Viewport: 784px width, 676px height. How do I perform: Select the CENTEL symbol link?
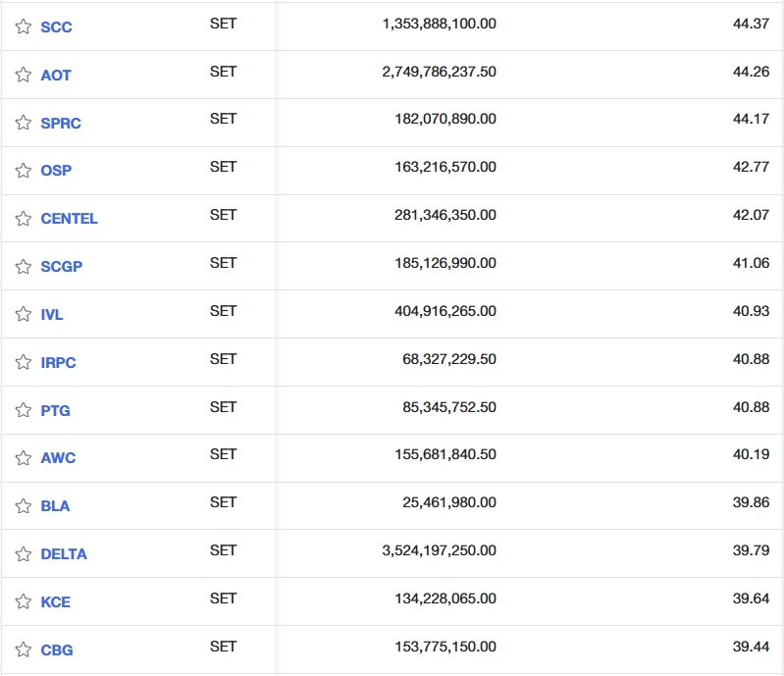[69, 219]
